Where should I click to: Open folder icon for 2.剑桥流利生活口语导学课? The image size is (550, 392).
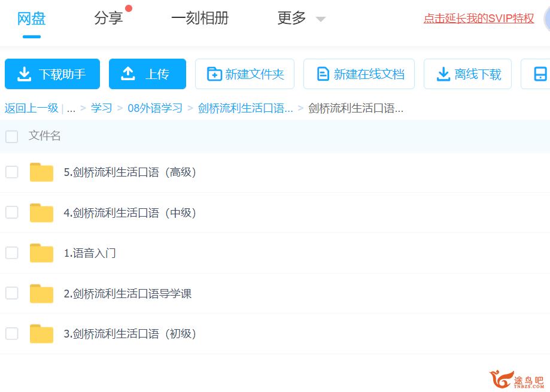click(x=41, y=294)
